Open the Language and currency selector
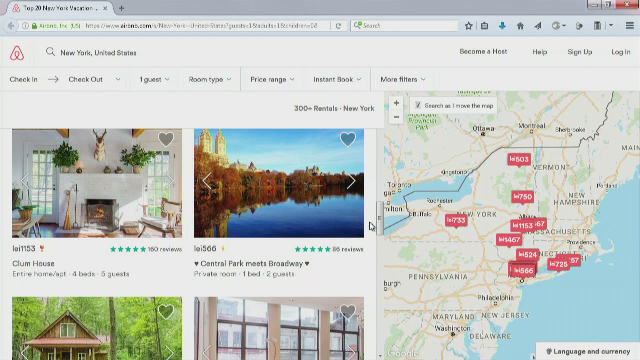 click(x=588, y=351)
